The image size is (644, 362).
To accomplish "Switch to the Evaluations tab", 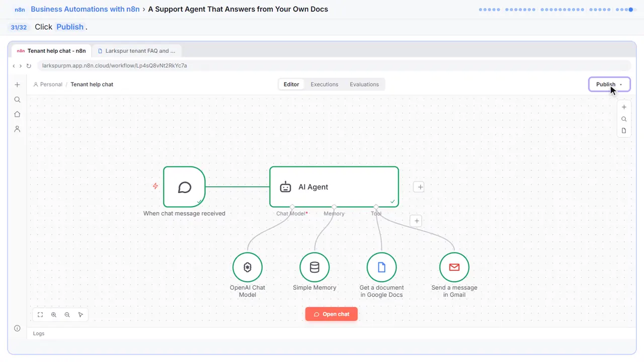I will [364, 84].
